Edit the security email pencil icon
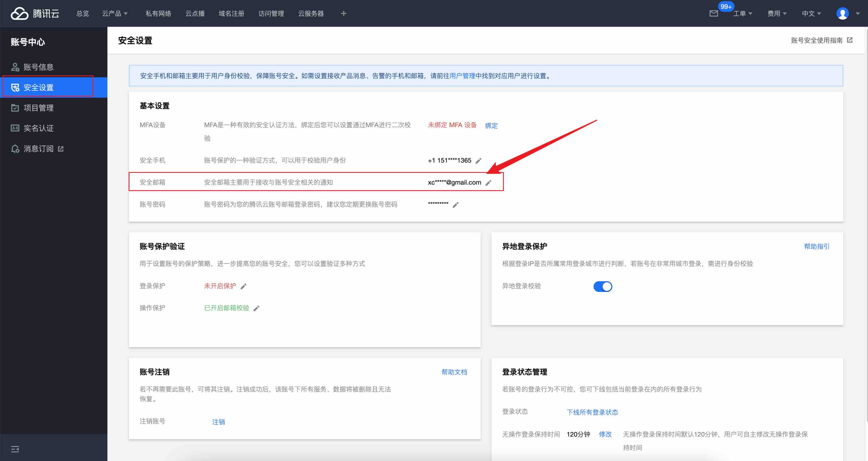The width and height of the screenshot is (868, 461). point(488,182)
